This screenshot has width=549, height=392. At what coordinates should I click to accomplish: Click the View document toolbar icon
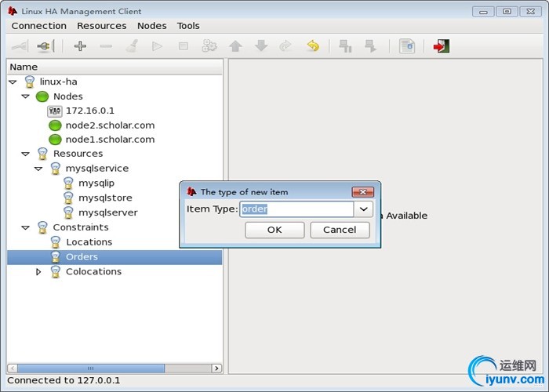(x=407, y=46)
